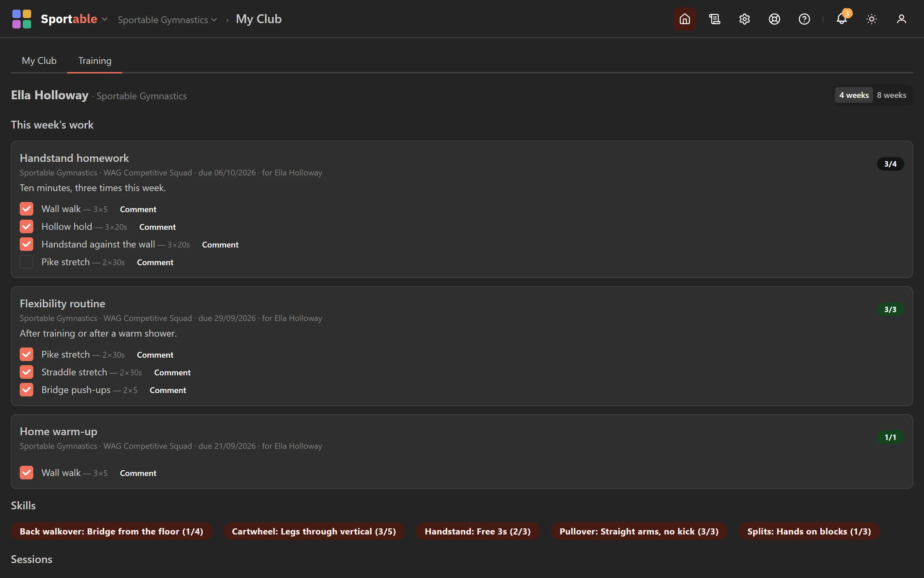Expand the Sportable Gymnastics club dropdown
Viewport: 924px width, 578px height.
[x=167, y=19]
